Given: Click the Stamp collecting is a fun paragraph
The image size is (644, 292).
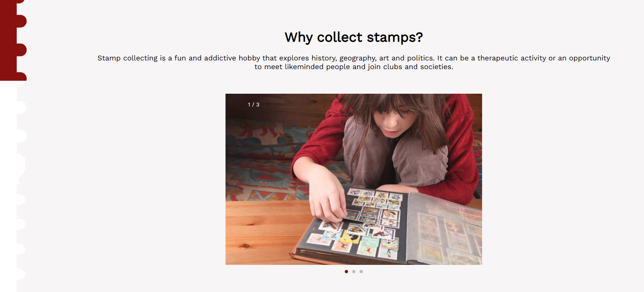Looking at the screenshot, I should point(354,62).
